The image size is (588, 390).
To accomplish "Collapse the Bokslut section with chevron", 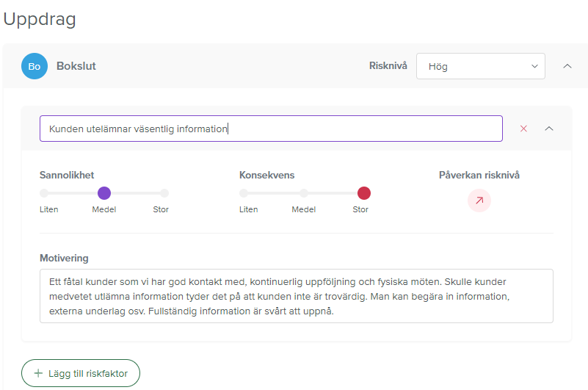I will point(567,66).
